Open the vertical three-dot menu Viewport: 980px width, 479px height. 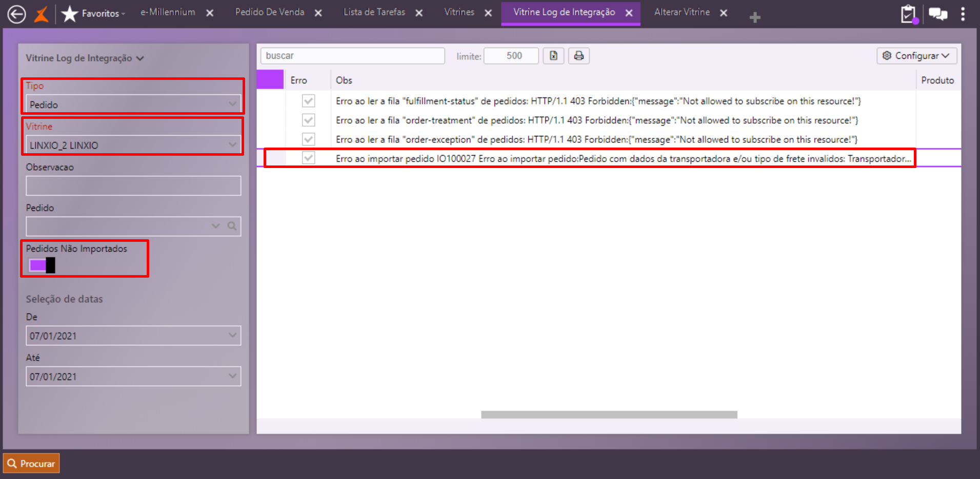click(963, 14)
